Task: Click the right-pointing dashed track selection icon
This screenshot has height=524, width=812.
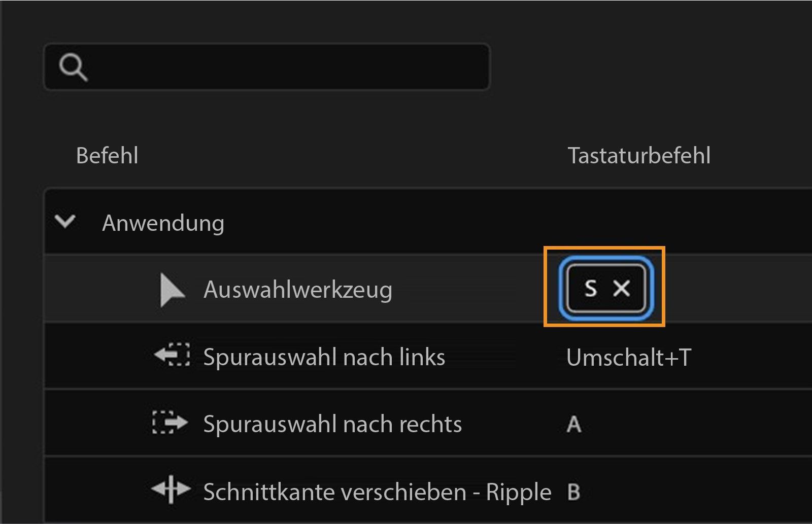Action: (x=171, y=424)
